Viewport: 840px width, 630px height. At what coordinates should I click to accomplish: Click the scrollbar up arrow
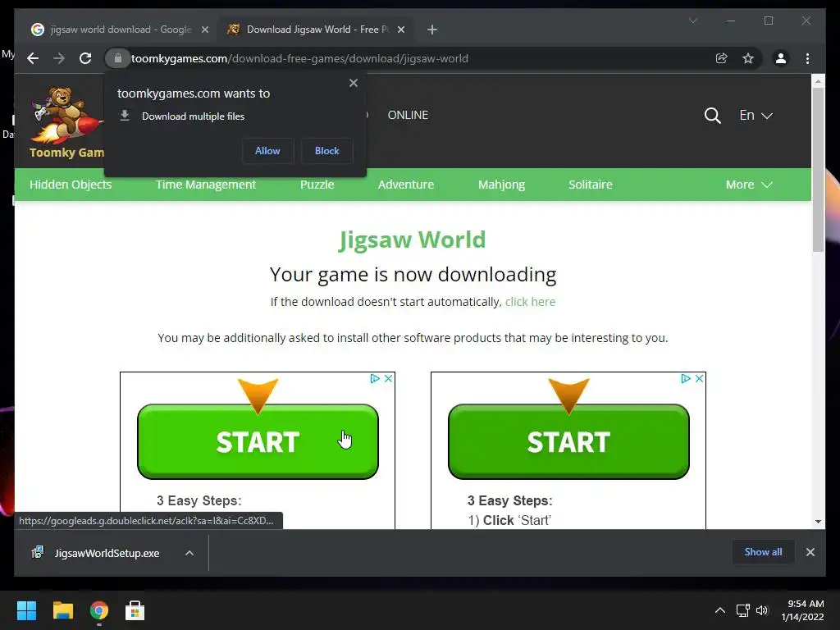pyautogui.click(x=818, y=81)
